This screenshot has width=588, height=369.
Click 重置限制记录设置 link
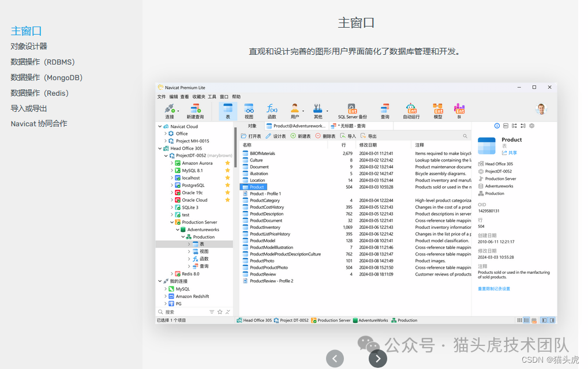pos(494,289)
